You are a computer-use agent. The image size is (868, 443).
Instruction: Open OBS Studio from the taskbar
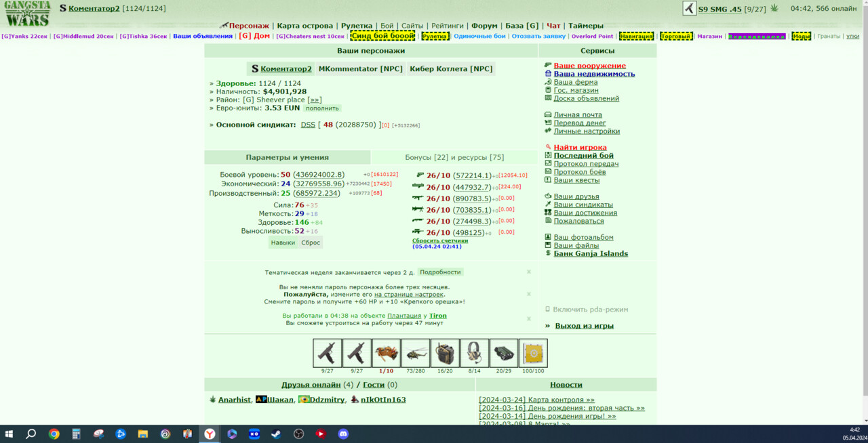tap(298, 434)
